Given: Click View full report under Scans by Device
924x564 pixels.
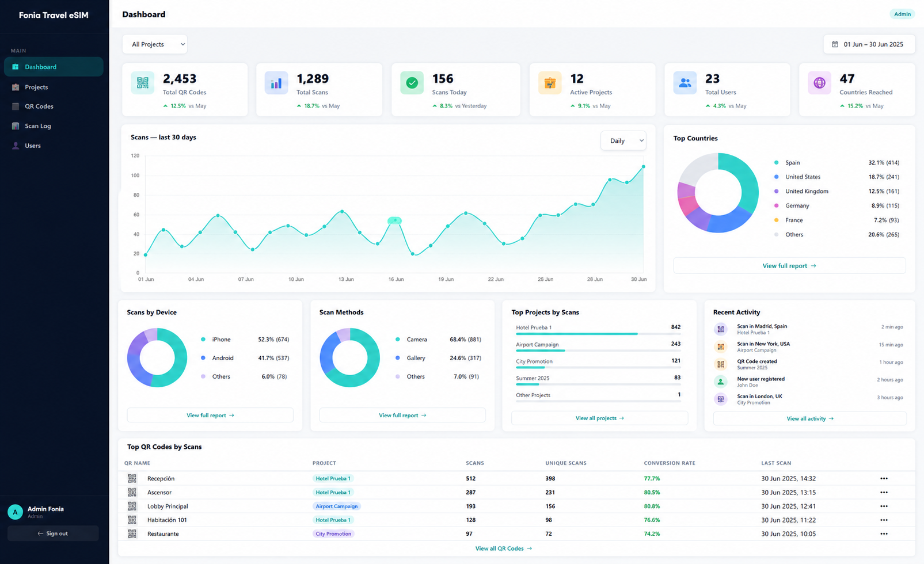Looking at the screenshot, I should 210,415.
